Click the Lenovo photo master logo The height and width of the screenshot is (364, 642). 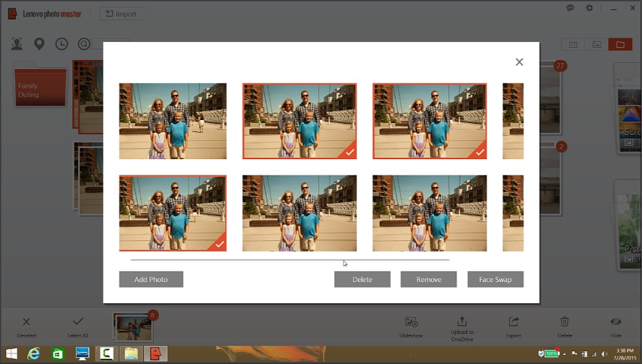coord(44,14)
